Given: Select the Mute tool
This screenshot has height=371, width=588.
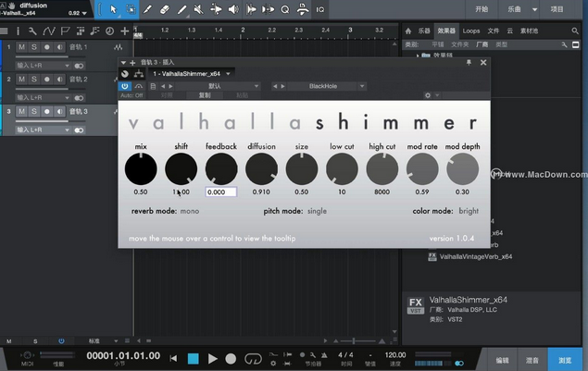Looking at the screenshot, I should point(199,9).
